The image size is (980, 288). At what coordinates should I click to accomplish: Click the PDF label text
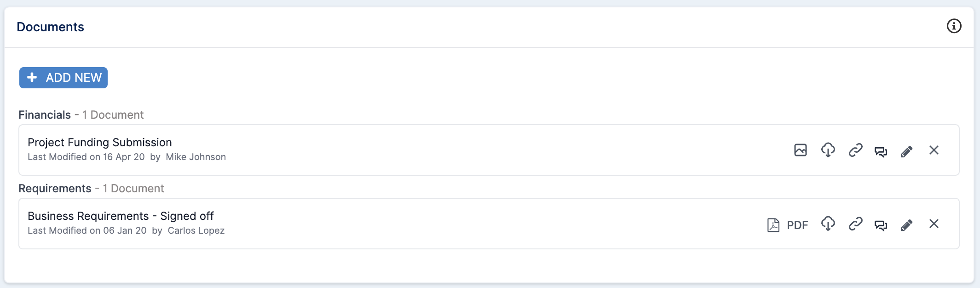coord(797,225)
